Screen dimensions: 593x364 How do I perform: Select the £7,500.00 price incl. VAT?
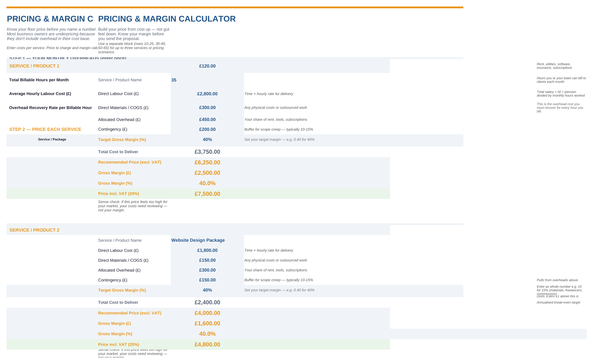[207, 194]
